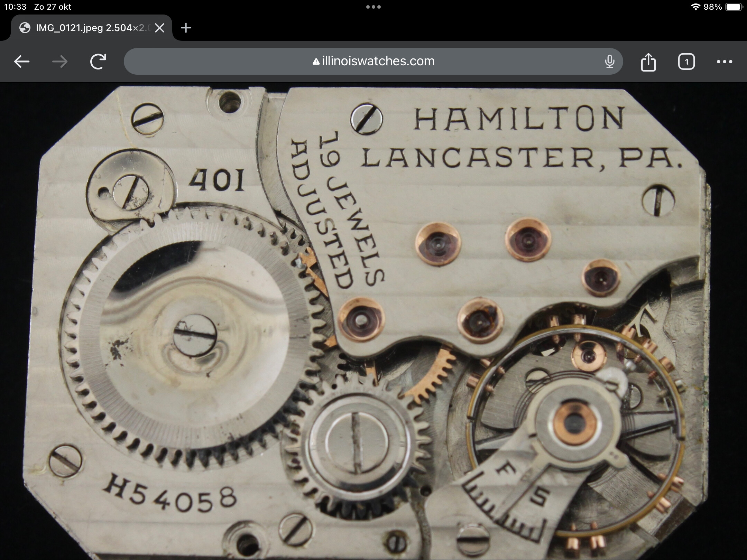Viewport: 747px width, 560px height.
Task: Open the tab switcher showing 1 tab
Action: [686, 62]
